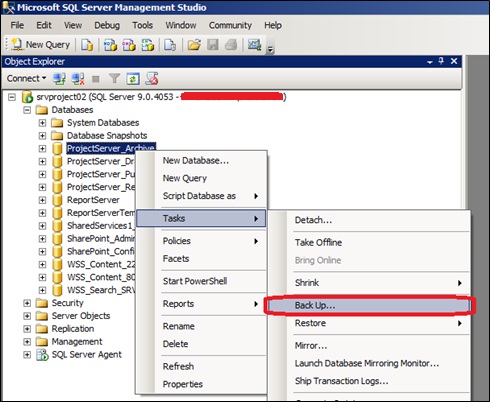Open the Tools menu
The height and width of the screenshot is (402, 490).
[x=142, y=25]
